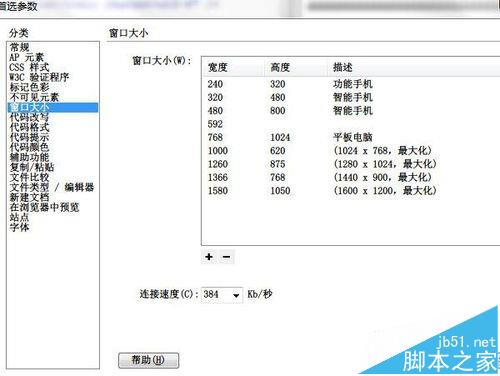Viewport: 500px width, 376px height.
Task: Select the AP 元素 category
Action: [x=27, y=57]
